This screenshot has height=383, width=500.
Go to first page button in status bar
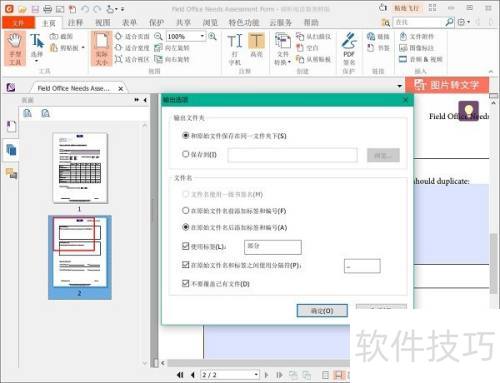point(180,375)
